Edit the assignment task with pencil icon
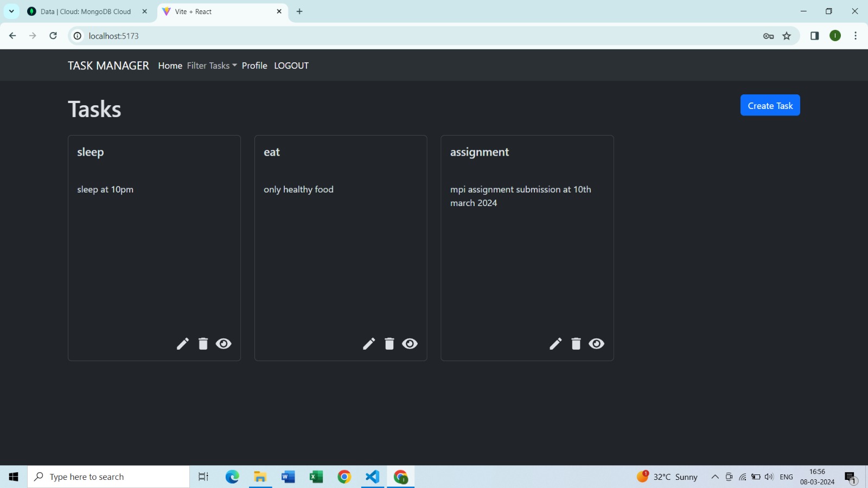The height and width of the screenshot is (488, 868). coord(556,344)
